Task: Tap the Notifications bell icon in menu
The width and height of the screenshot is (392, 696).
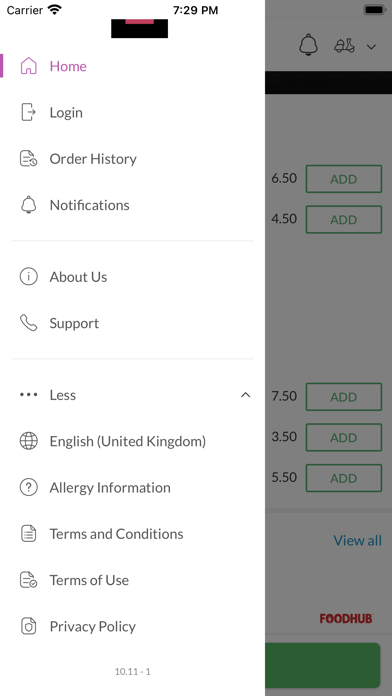Action: pos(28,205)
